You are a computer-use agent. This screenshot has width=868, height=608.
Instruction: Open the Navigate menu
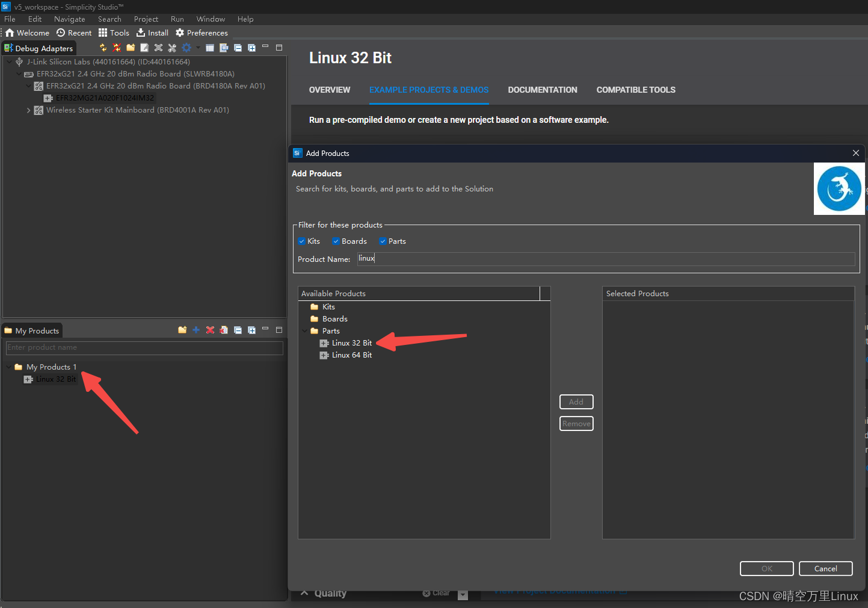click(69, 19)
